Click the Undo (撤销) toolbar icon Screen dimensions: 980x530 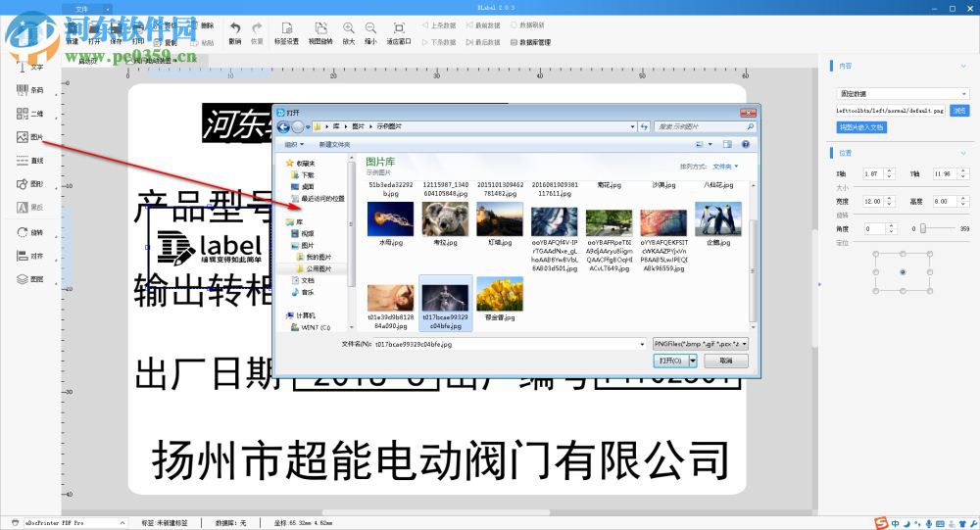pos(234,33)
